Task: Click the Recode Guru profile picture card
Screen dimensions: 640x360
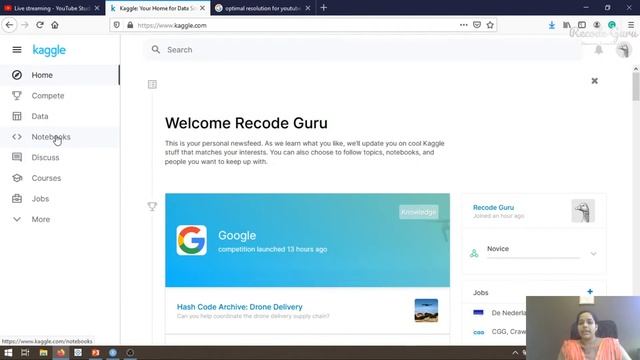Action: tap(583, 211)
